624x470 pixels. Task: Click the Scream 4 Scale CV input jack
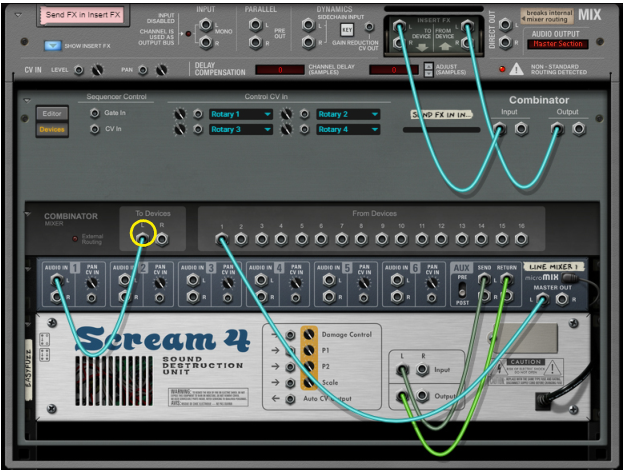(x=291, y=383)
